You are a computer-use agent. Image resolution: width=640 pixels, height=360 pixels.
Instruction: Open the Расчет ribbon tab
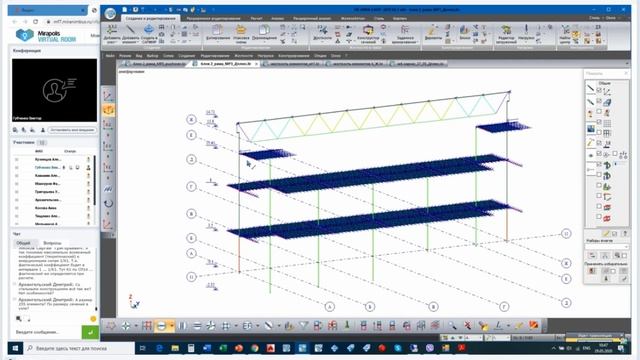(x=256, y=18)
